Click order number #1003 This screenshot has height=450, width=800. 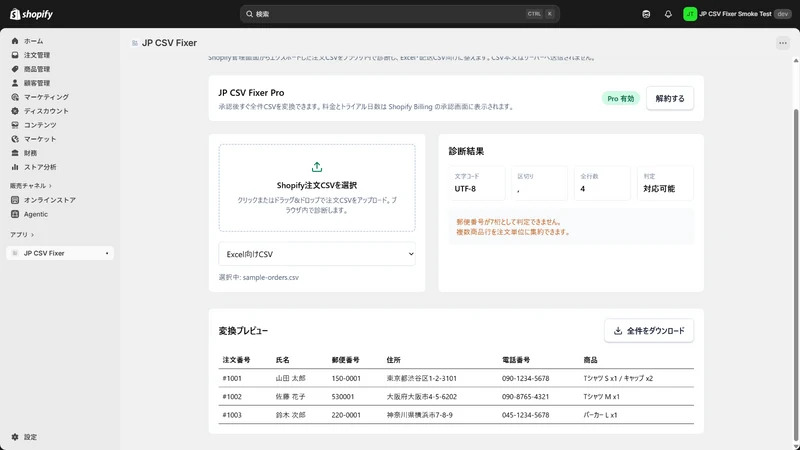click(x=232, y=415)
